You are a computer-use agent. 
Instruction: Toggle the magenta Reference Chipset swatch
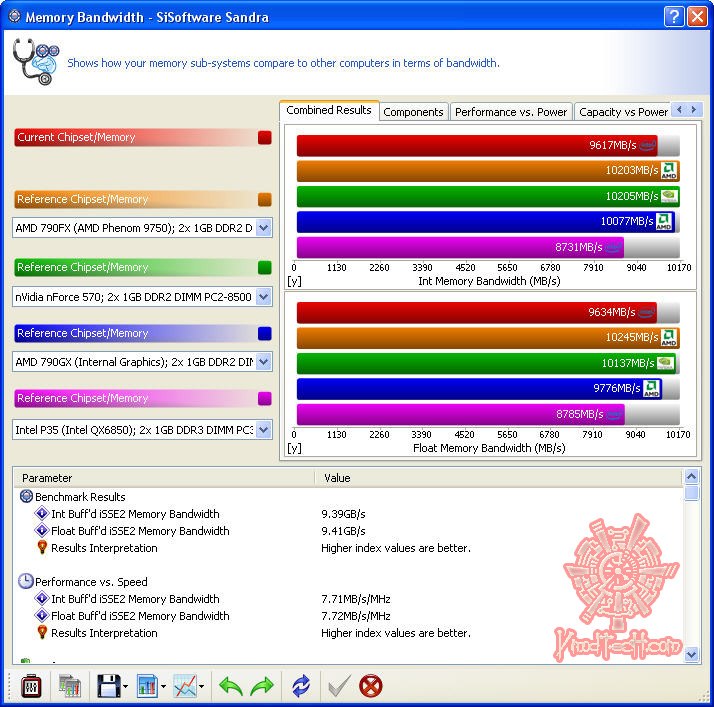coord(265,398)
